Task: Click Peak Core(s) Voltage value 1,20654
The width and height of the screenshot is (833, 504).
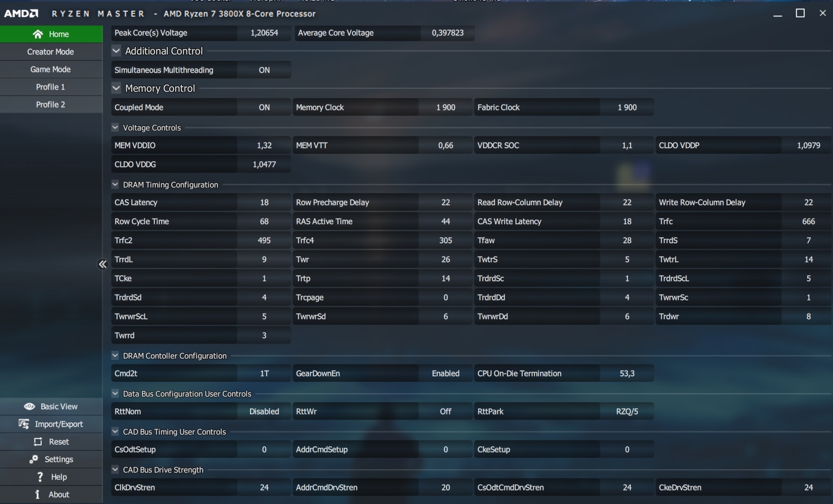Action: coord(264,33)
